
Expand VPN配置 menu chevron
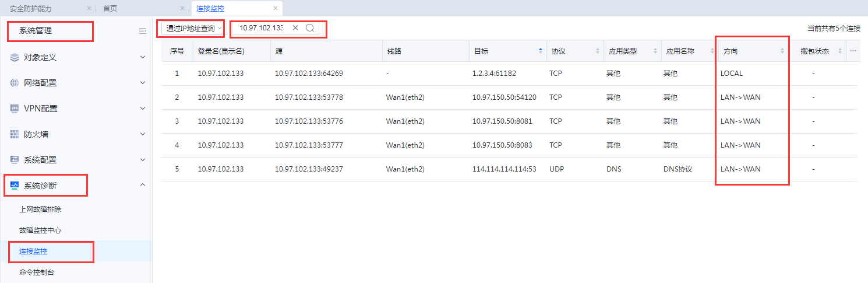coord(143,109)
